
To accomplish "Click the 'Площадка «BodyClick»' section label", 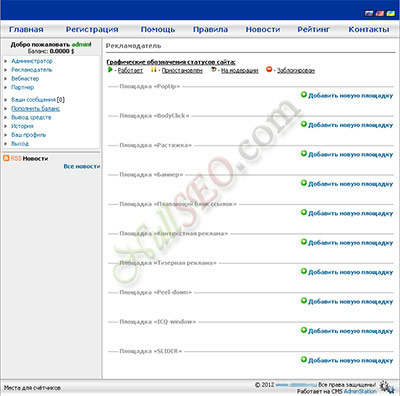I will tap(154, 116).
